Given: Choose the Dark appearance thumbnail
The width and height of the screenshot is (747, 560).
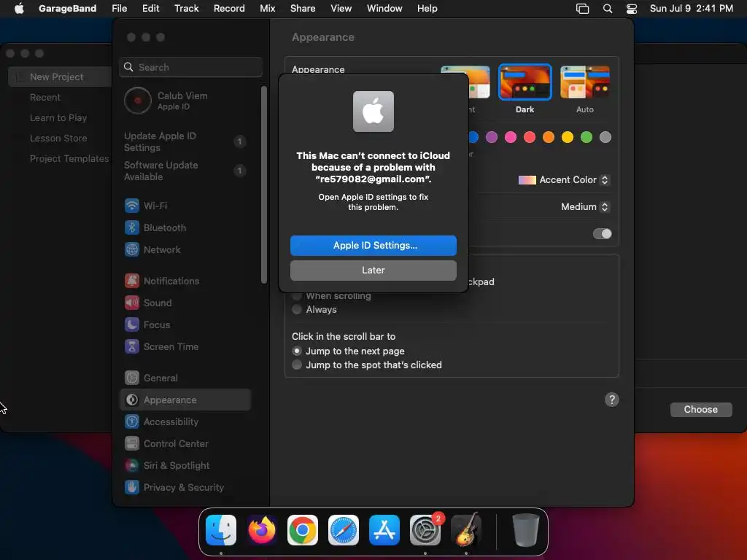Looking at the screenshot, I should click(x=525, y=82).
